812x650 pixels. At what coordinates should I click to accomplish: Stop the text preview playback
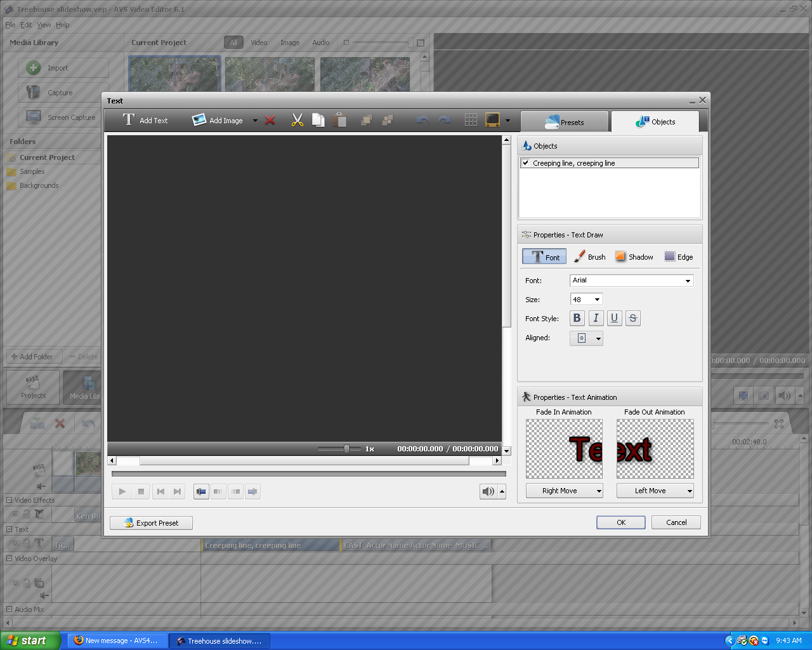(141, 491)
